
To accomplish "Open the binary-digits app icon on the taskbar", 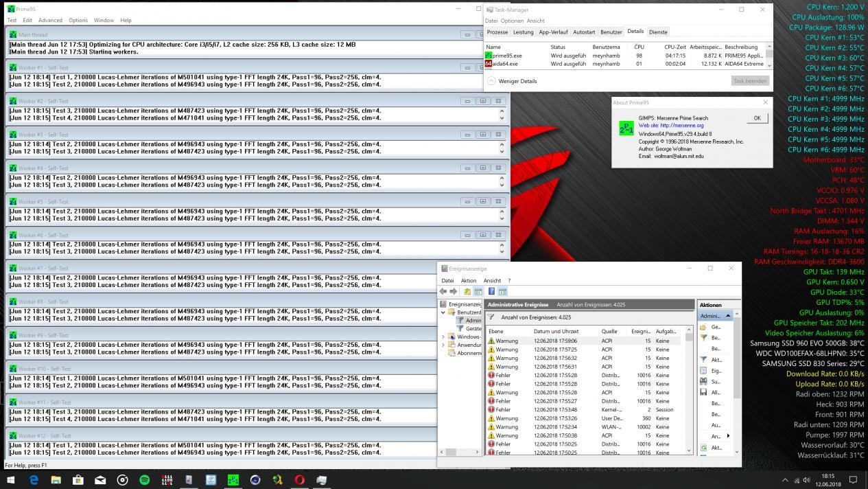I will (x=167, y=480).
